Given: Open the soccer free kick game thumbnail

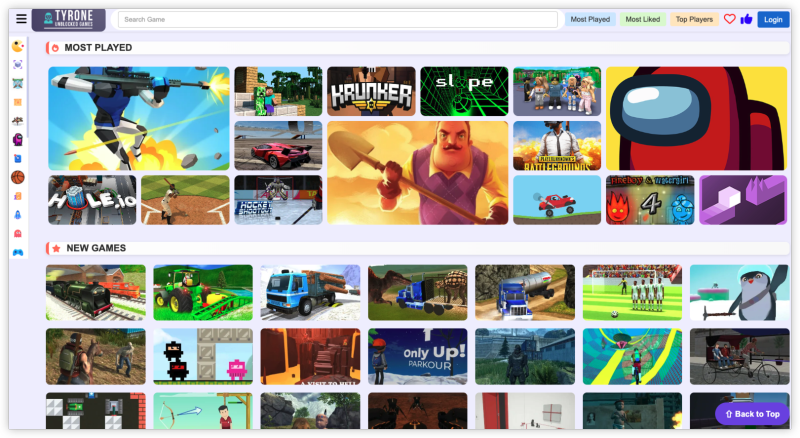Looking at the screenshot, I should (x=632, y=293).
